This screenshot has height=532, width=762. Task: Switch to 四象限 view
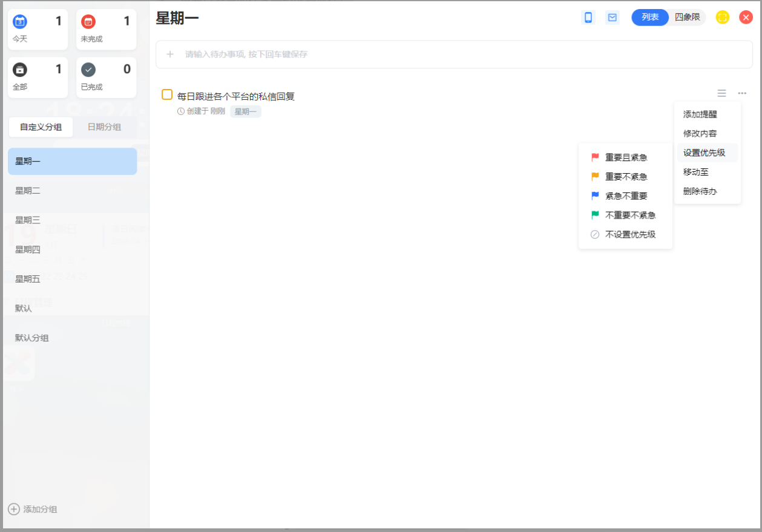(687, 18)
